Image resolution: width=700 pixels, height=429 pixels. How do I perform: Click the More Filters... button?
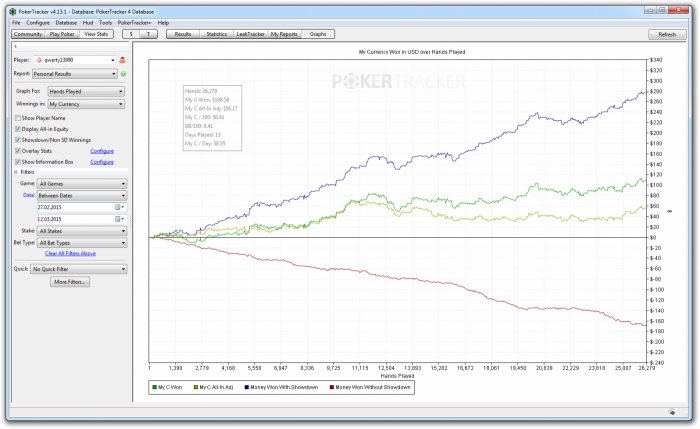pyautogui.click(x=70, y=282)
